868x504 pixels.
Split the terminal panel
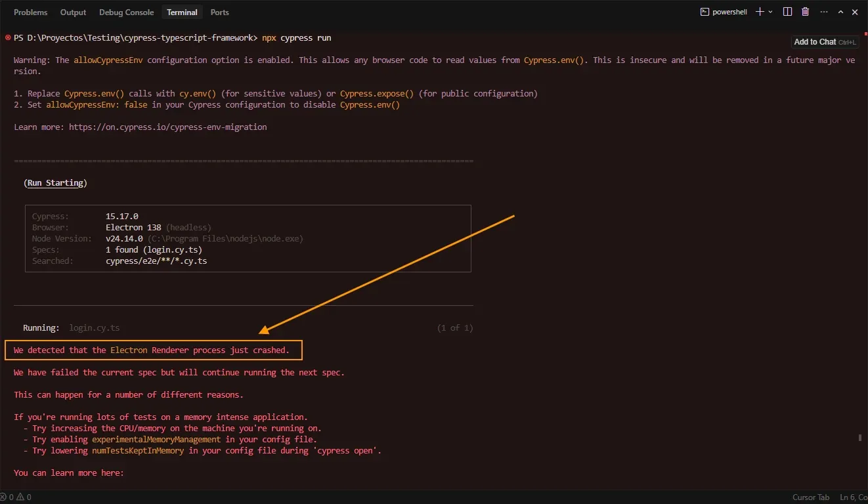[x=787, y=12]
